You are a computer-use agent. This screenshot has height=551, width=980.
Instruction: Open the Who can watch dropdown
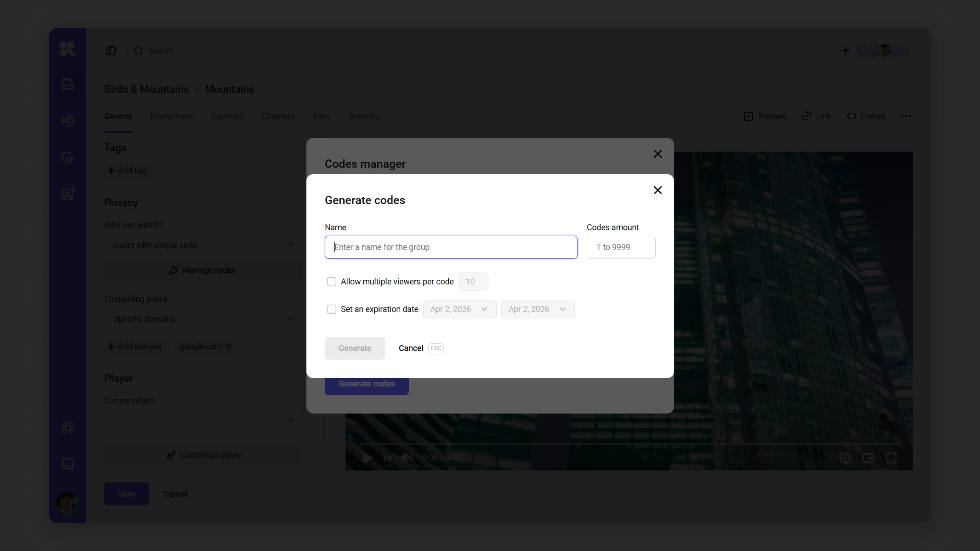pos(204,245)
